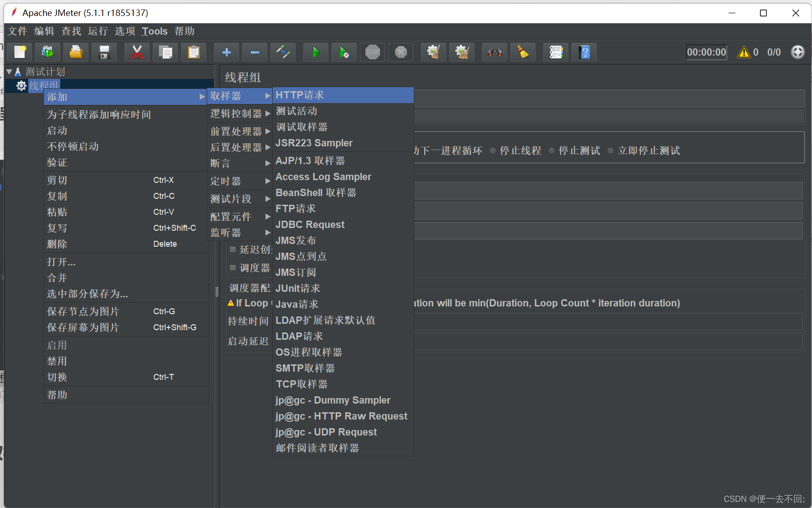Expand the 监听器 submenu
This screenshot has height=508, width=812.
[x=240, y=233]
